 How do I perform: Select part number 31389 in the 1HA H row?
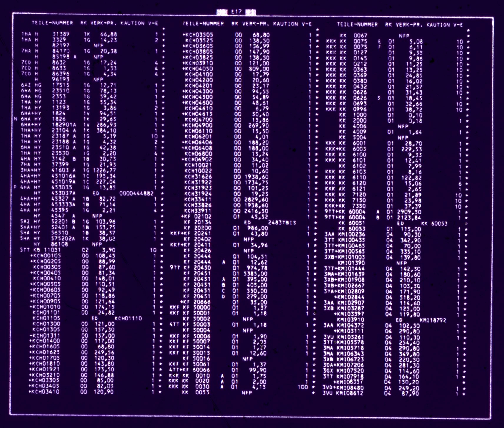[61, 34]
